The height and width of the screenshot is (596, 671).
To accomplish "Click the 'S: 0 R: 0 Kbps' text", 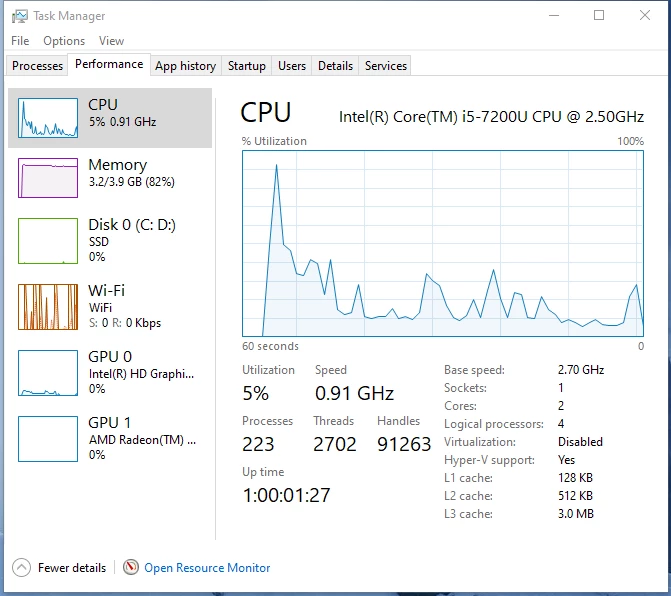I will point(125,323).
